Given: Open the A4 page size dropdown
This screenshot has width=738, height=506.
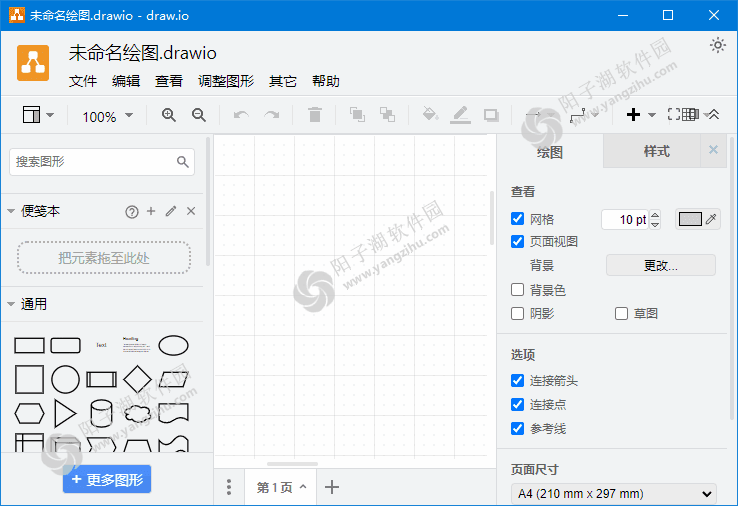Looking at the screenshot, I should click(x=614, y=494).
